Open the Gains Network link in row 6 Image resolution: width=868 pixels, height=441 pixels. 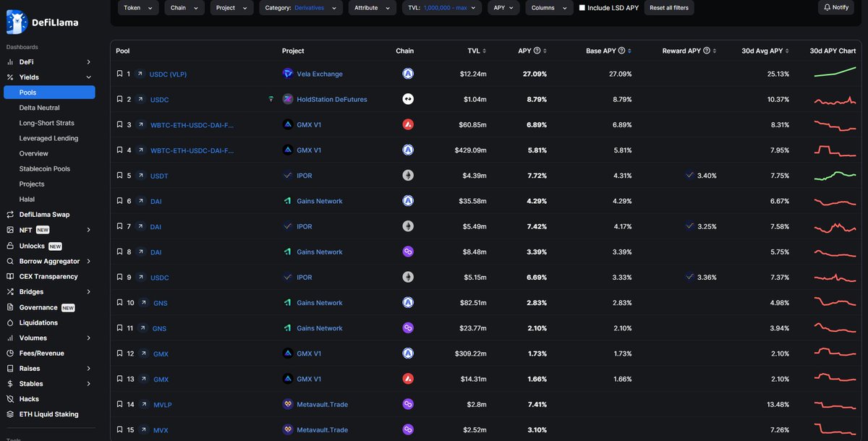(320, 201)
